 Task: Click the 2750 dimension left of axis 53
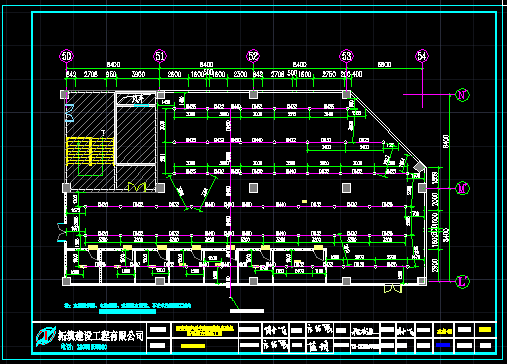329,74
